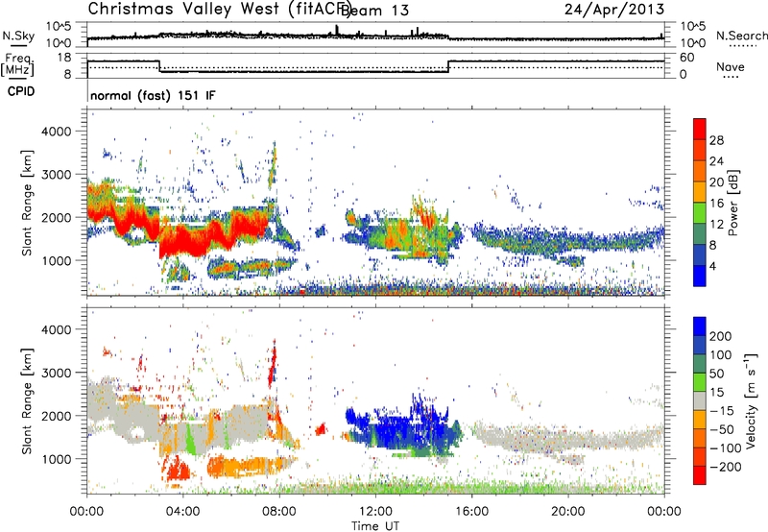
Task: Select the 'normal (fast) 151 IF' text
Action: pyautogui.click(x=153, y=96)
